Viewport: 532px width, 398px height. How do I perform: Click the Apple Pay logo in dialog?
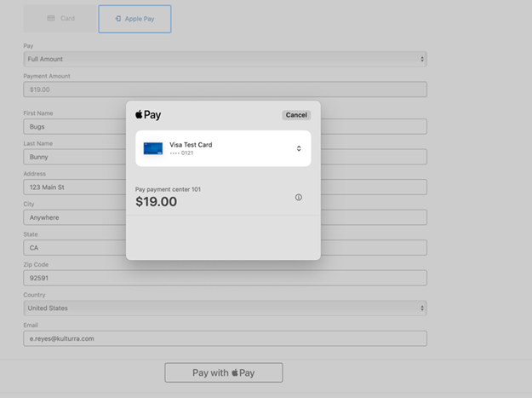[x=147, y=115]
